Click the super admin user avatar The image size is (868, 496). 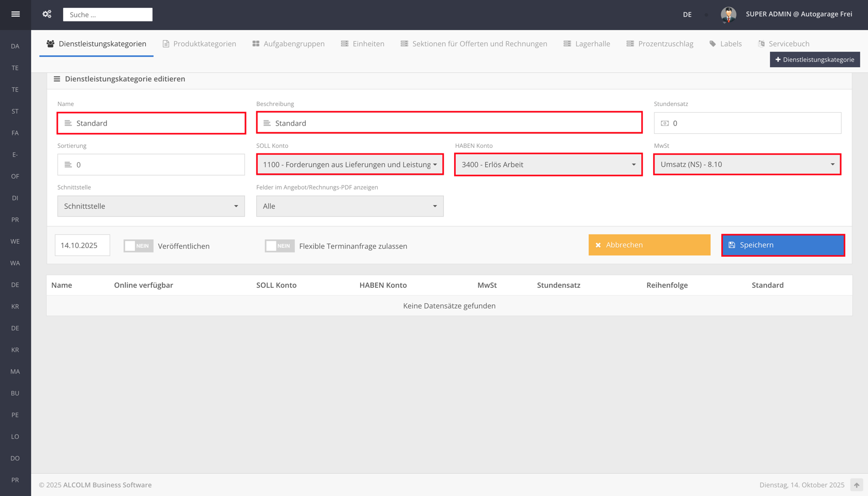[x=728, y=14]
